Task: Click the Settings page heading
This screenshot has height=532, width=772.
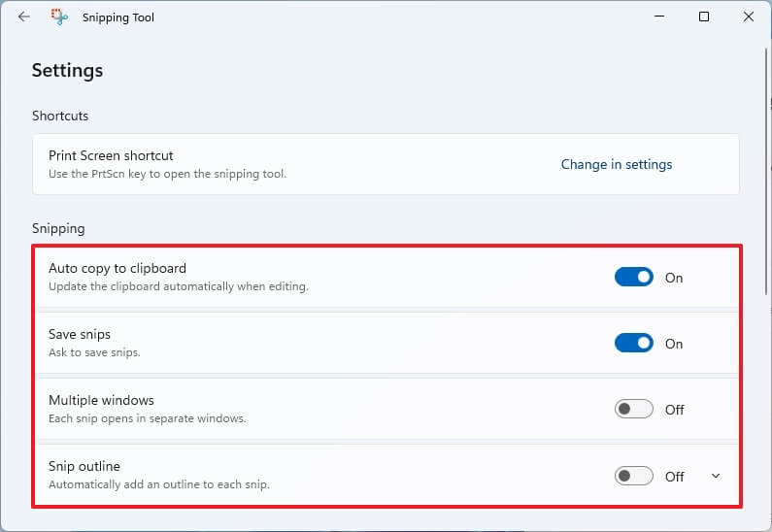Action: pyautogui.click(x=67, y=70)
